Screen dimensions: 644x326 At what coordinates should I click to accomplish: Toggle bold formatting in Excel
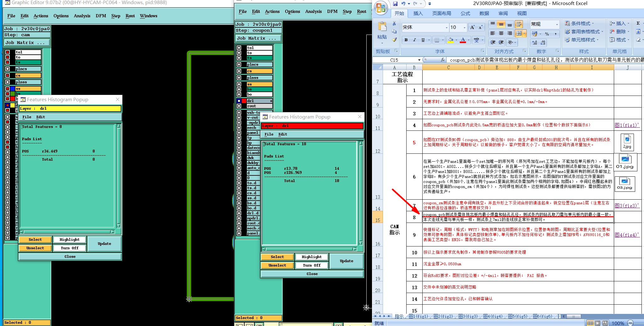point(406,40)
